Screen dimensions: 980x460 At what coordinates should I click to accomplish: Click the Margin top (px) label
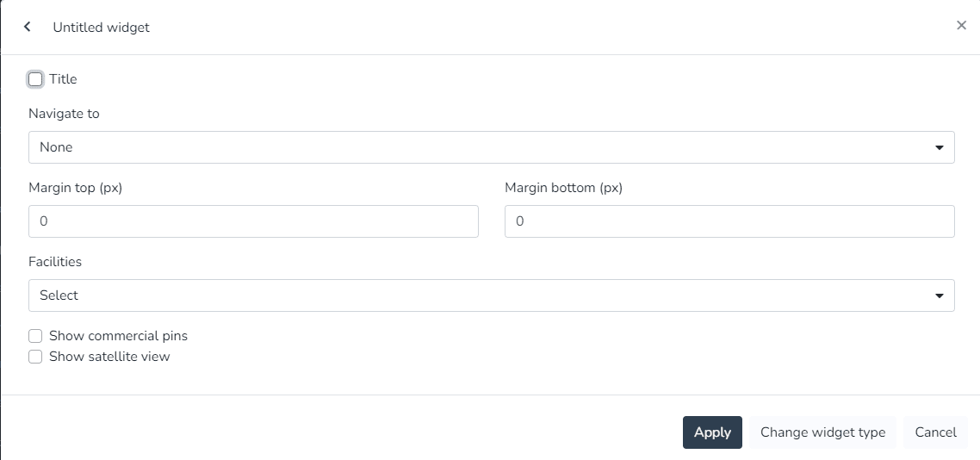point(76,188)
